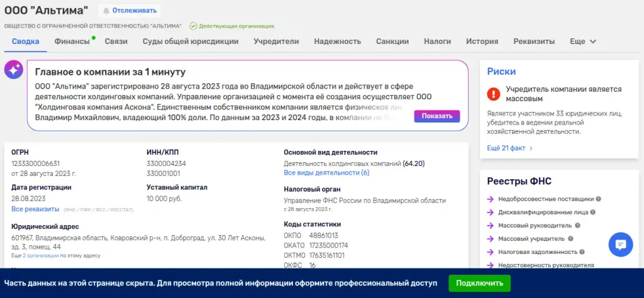
Task: Switch to the Финансы tab
Action: (x=72, y=41)
